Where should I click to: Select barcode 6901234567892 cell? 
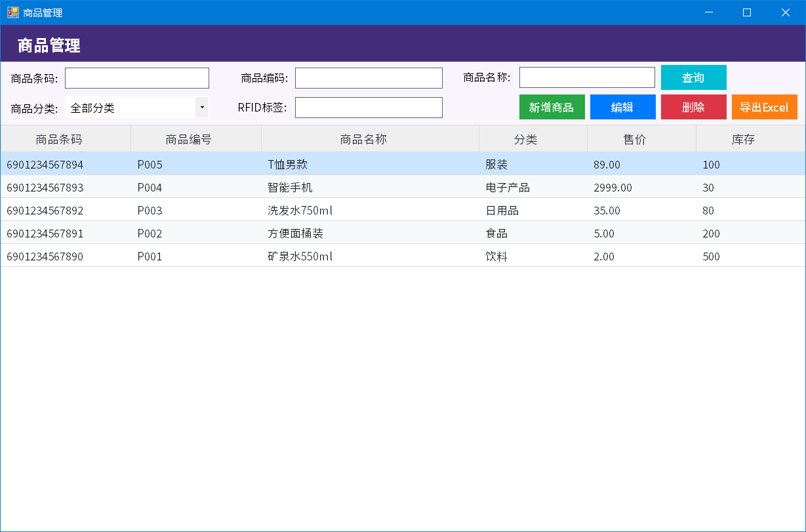pyautogui.click(x=66, y=210)
